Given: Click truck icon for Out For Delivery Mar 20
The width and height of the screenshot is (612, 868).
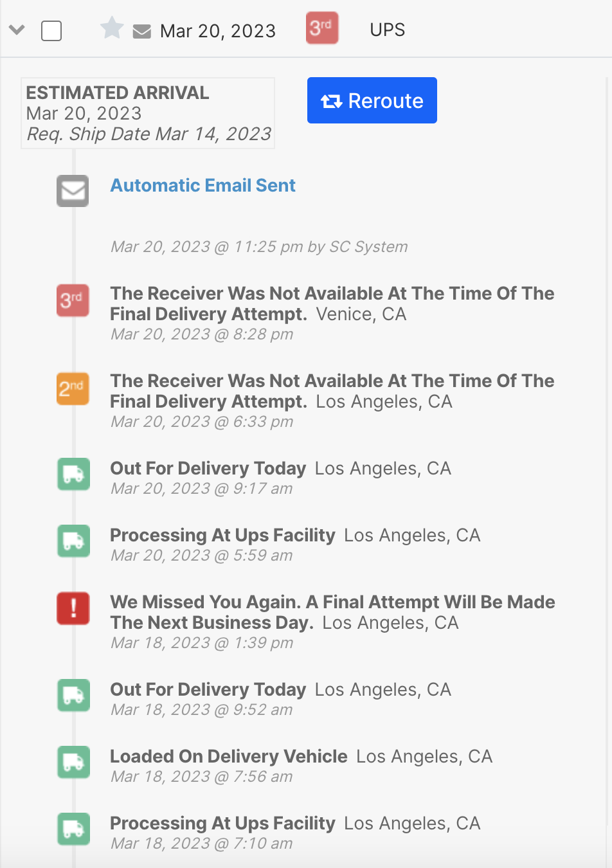Looking at the screenshot, I should tap(73, 475).
